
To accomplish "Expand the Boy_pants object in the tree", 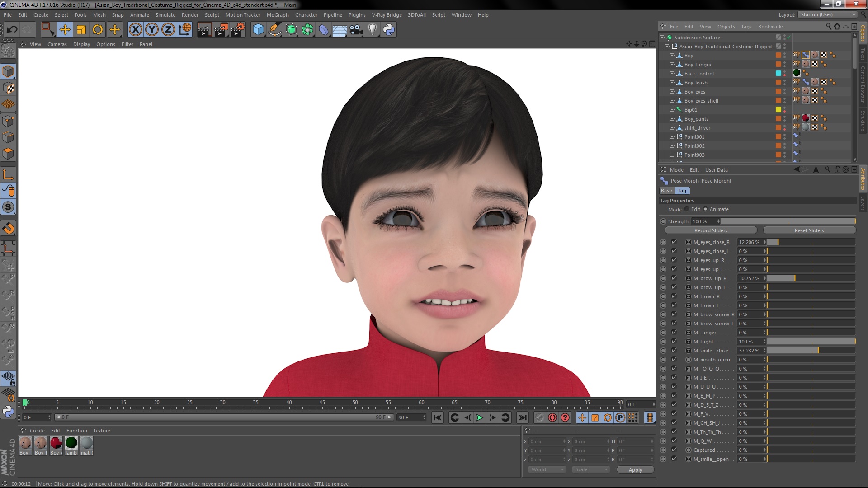I will coord(672,119).
